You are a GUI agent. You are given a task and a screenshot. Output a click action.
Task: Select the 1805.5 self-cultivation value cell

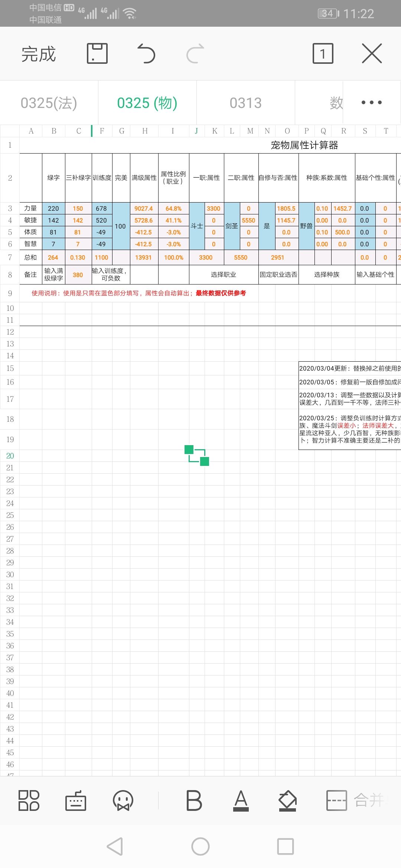(287, 208)
